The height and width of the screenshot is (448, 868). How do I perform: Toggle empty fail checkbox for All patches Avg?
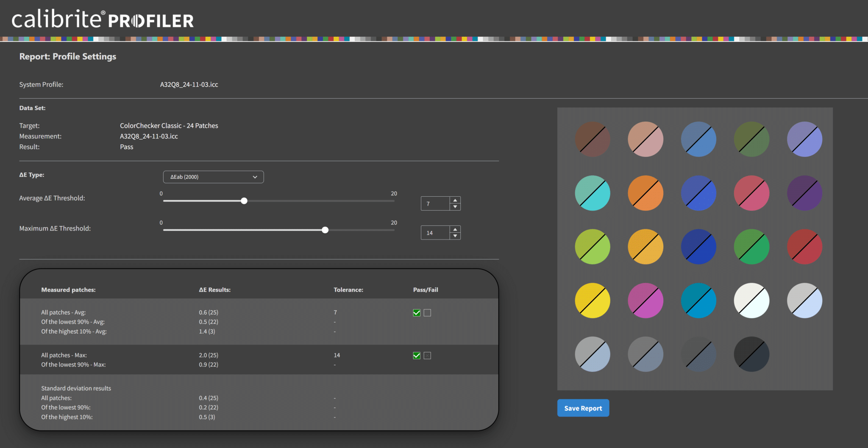point(427,313)
